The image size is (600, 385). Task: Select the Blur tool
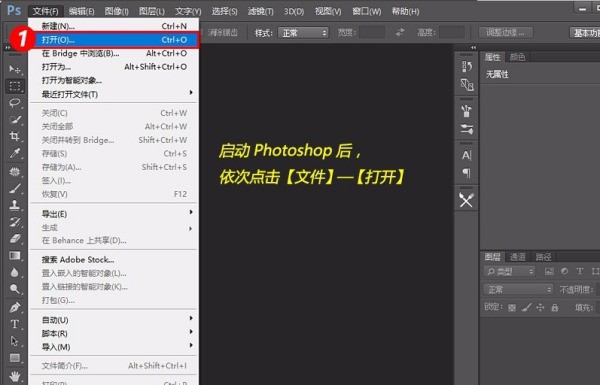(x=15, y=272)
